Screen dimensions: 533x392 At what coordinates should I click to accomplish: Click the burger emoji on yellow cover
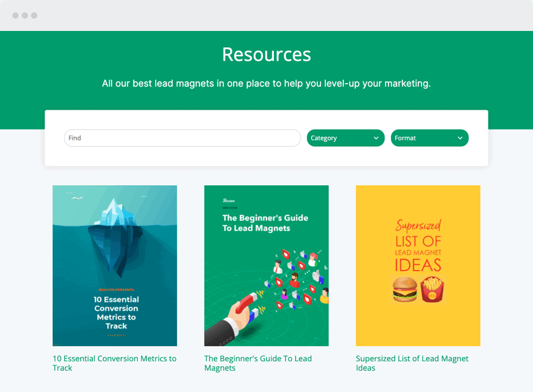(x=404, y=290)
